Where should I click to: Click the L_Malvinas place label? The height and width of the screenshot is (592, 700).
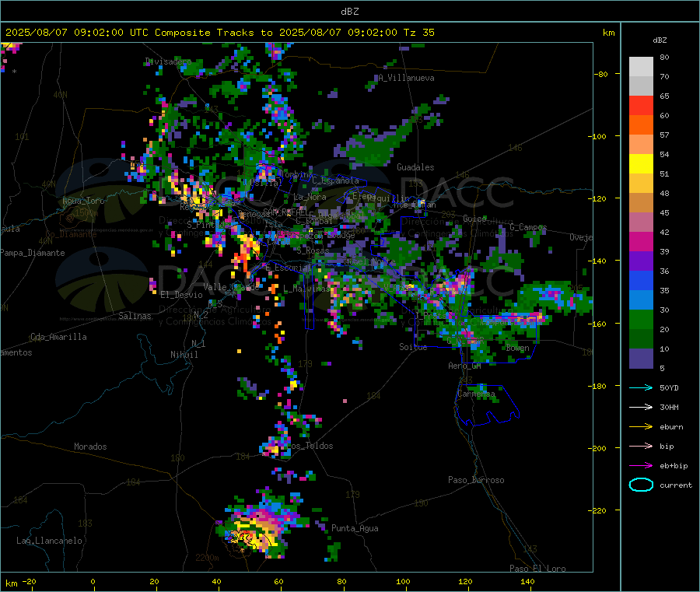pyautogui.click(x=306, y=289)
